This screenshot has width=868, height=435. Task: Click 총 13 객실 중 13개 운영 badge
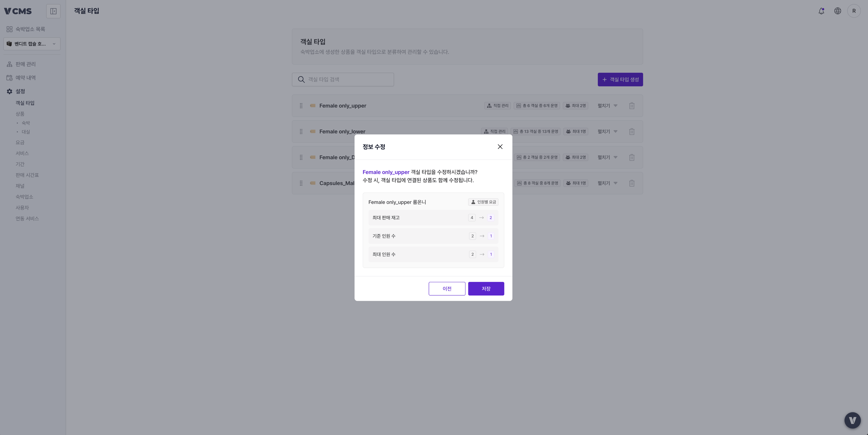[536, 132]
